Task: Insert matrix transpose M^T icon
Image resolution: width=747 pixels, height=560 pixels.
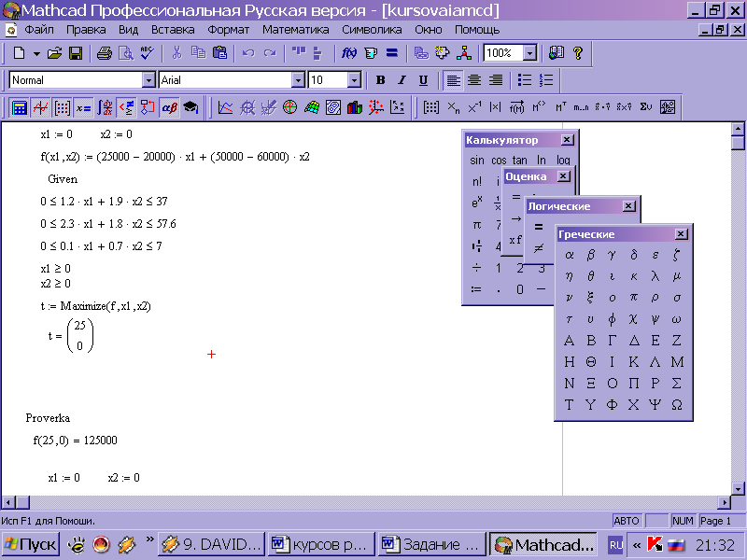Action: (560, 107)
